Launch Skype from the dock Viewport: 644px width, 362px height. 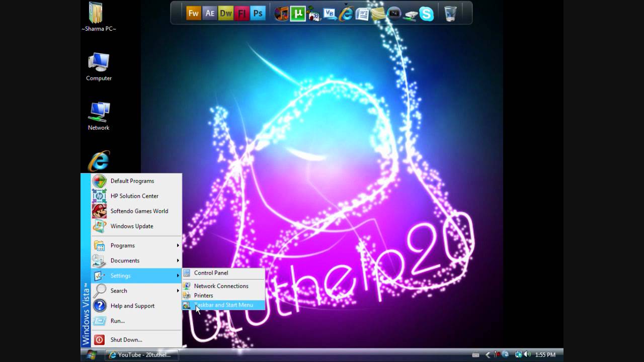pos(427,14)
